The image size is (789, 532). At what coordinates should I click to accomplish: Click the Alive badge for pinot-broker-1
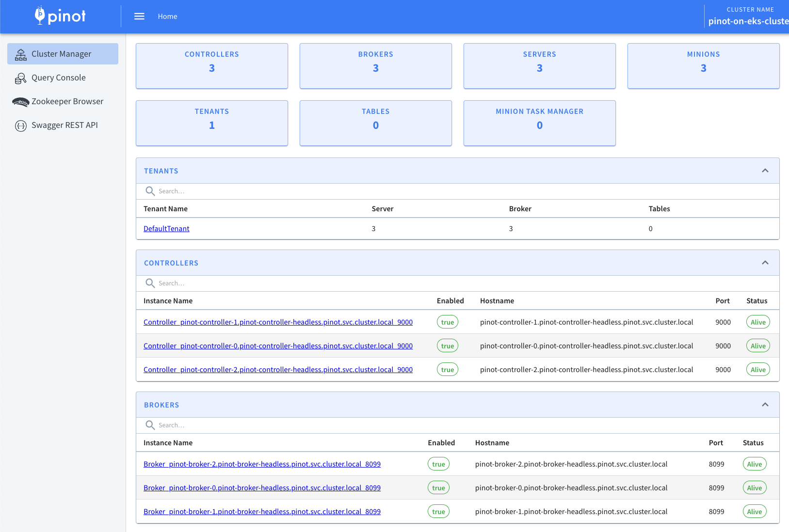tap(755, 512)
